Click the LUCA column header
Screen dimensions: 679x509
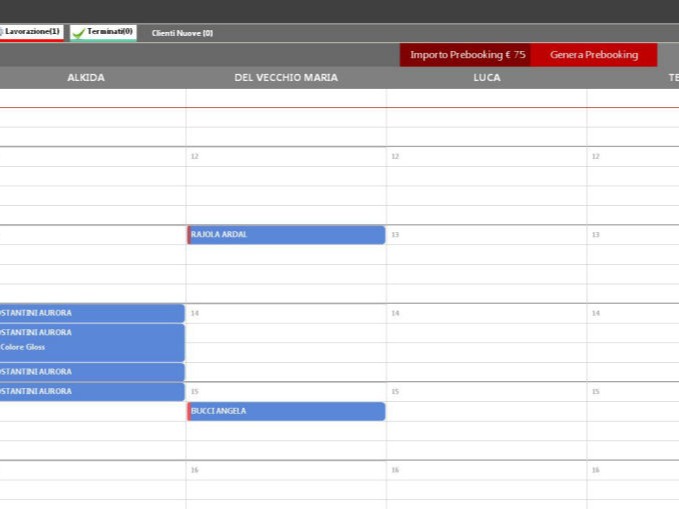[x=487, y=78]
